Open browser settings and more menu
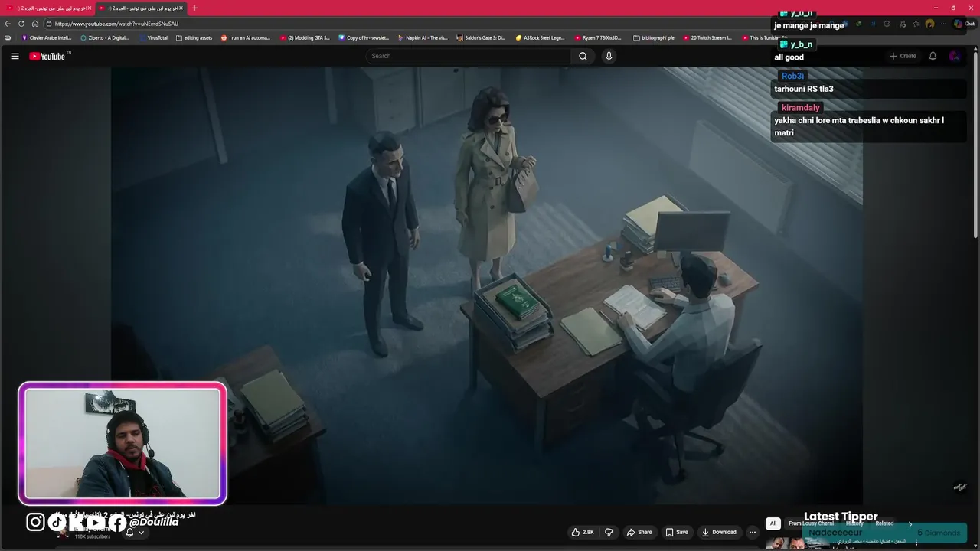 click(x=944, y=24)
